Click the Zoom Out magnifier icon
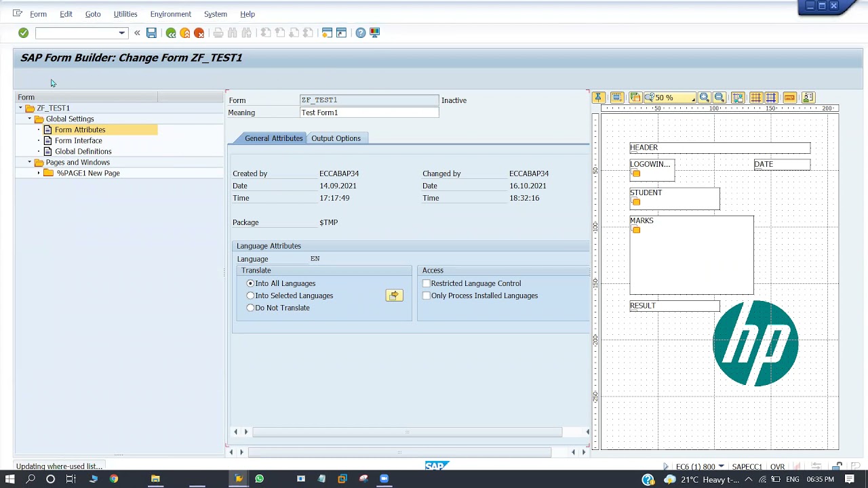868x488 pixels. [x=719, y=98]
